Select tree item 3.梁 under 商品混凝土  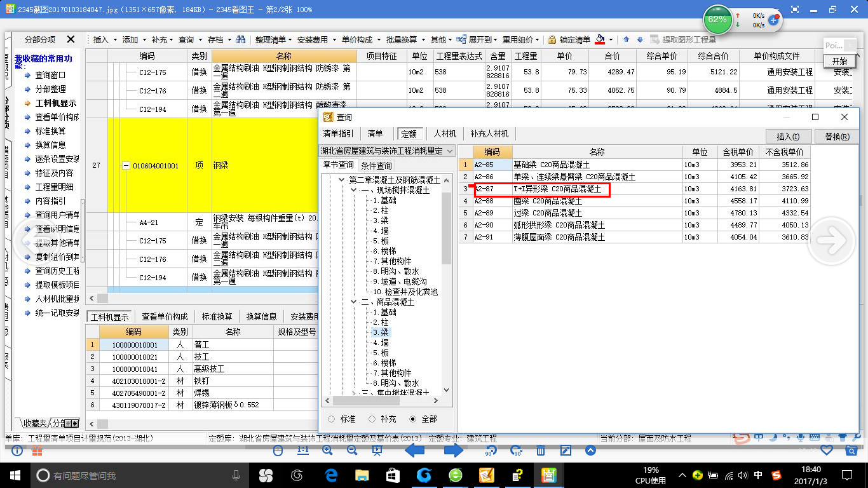[381, 332]
